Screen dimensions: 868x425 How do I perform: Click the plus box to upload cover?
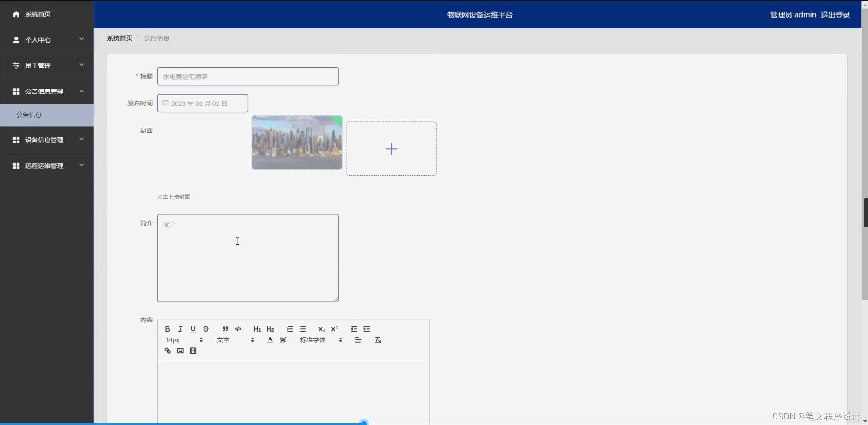391,148
